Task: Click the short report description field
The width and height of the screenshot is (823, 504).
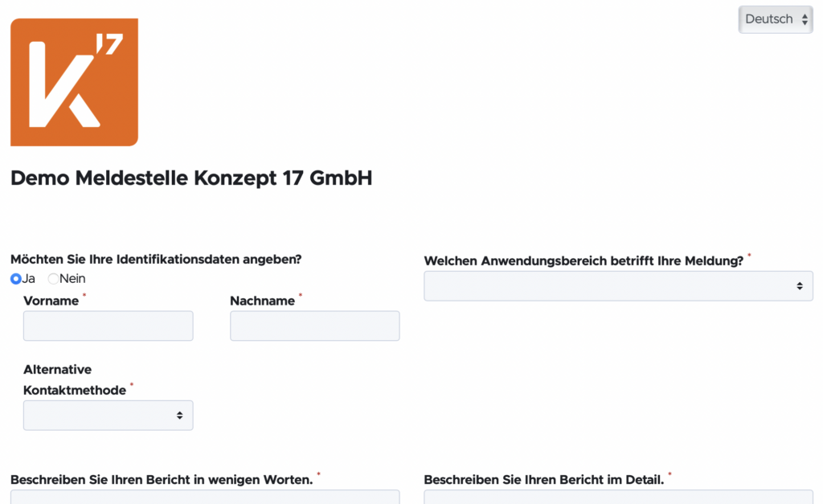Action: click(x=204, y=497)
